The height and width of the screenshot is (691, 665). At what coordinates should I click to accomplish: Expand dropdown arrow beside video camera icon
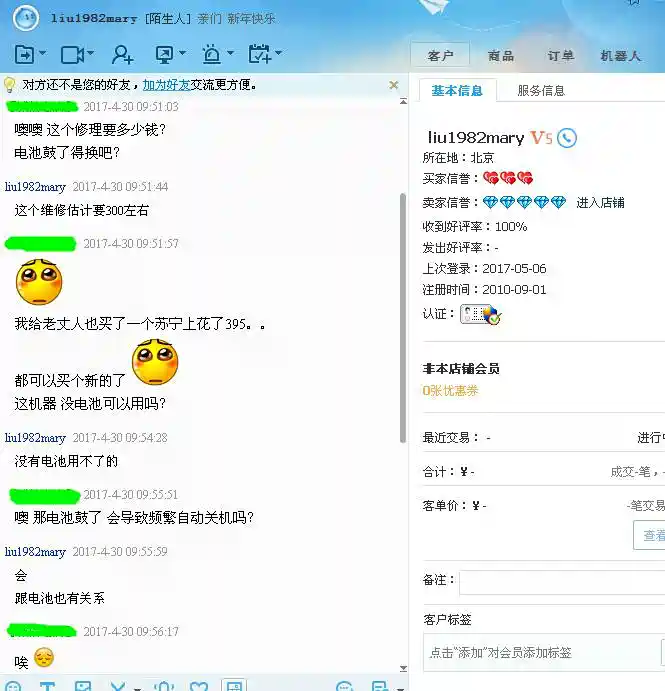tap(91, 54)
